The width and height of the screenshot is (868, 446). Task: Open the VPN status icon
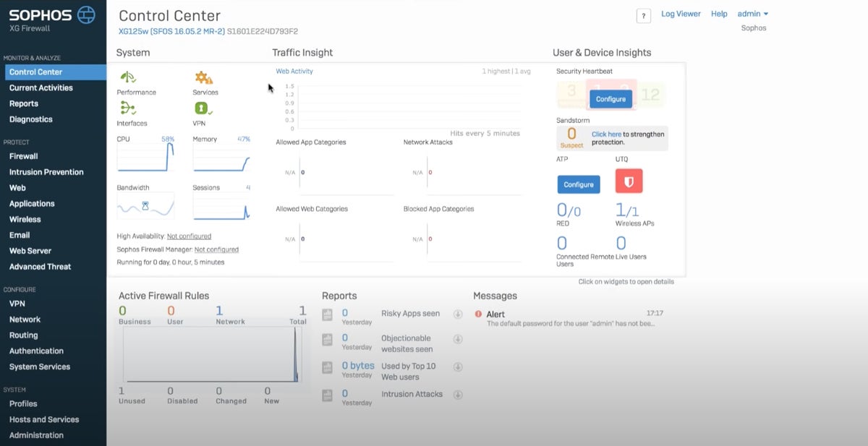coord(203,108)
